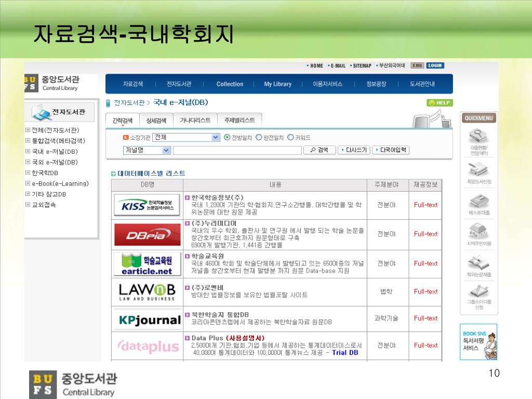Open the 이용자서비스 menu

(327, 84)
